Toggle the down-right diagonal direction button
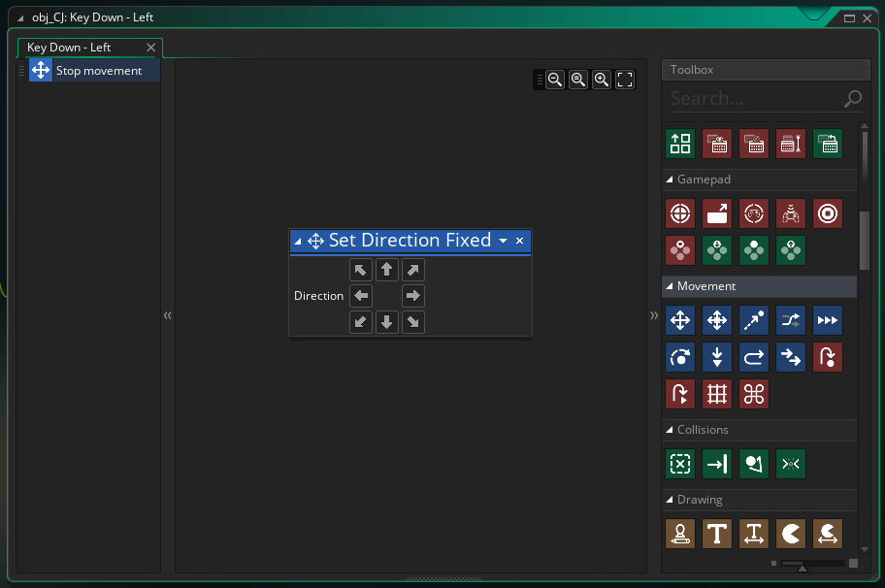The width and height of the screenshot is (885, 588). (413, 322)
